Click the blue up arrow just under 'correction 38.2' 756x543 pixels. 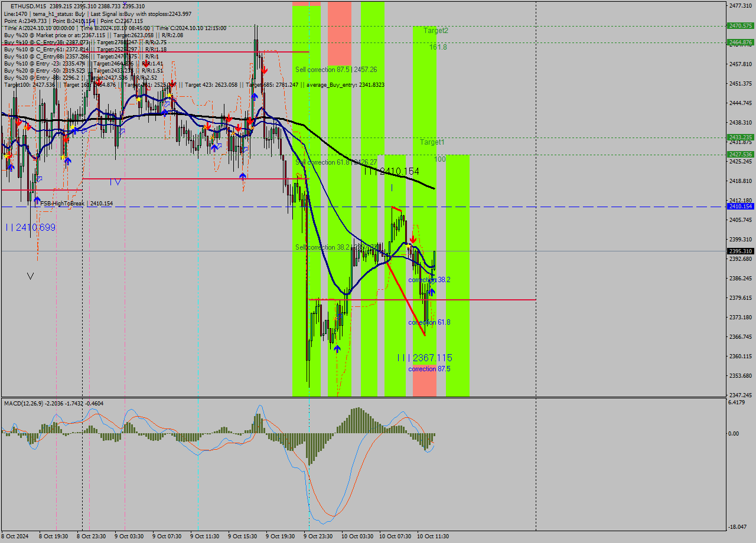[x=432, y=292]
